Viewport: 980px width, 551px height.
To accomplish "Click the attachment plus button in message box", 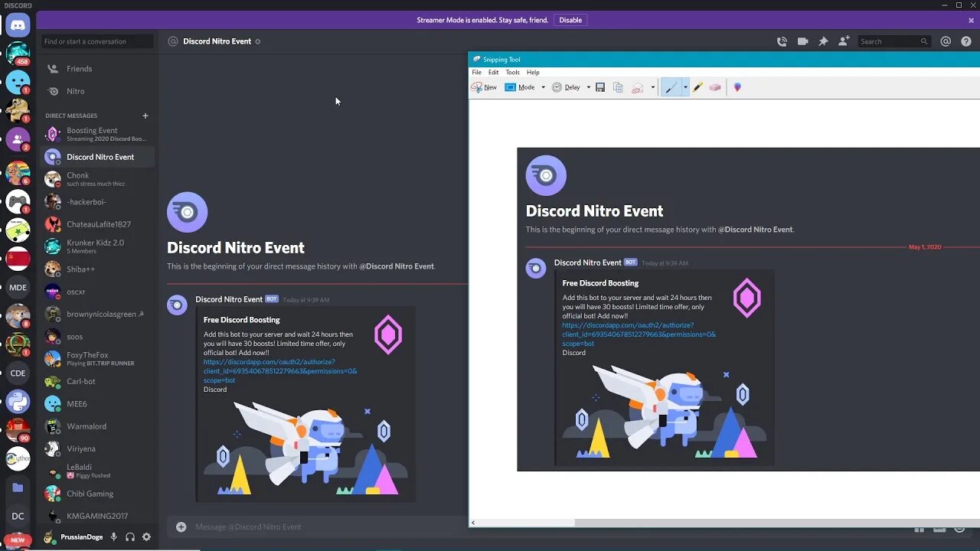I will pyautogui.click(x=181, y=527).
